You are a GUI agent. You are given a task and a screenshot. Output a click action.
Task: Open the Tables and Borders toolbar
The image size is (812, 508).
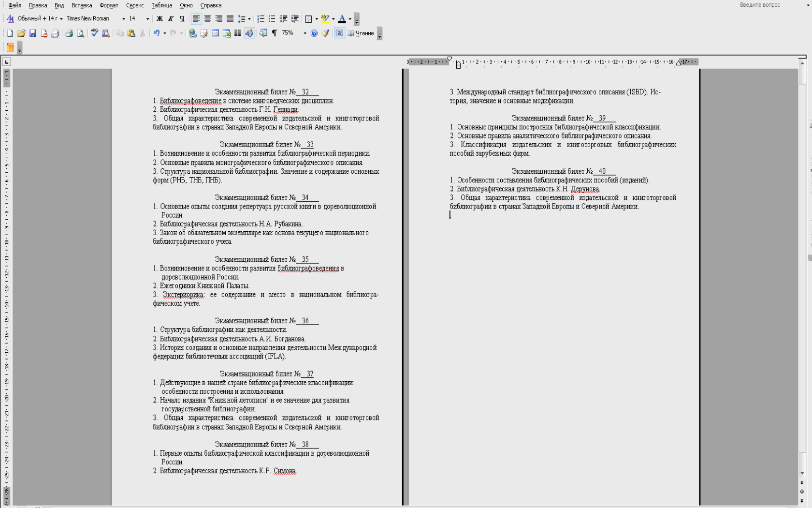point(204,33)
